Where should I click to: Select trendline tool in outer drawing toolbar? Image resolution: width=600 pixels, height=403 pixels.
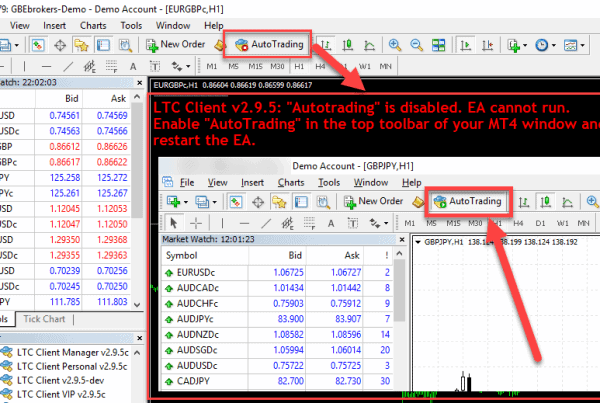point(68,67)
